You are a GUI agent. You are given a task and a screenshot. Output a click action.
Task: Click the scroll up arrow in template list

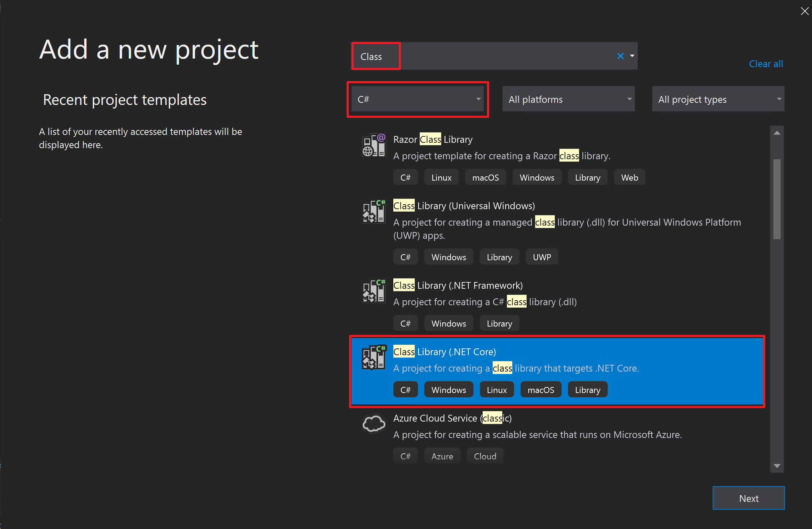pyautogui.click(x=777, y=133)
